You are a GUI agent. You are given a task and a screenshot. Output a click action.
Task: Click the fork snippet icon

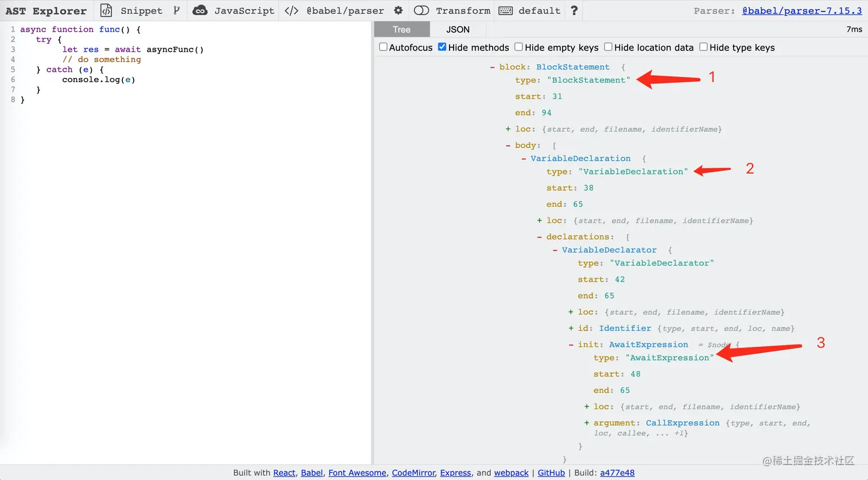[176, 10]
